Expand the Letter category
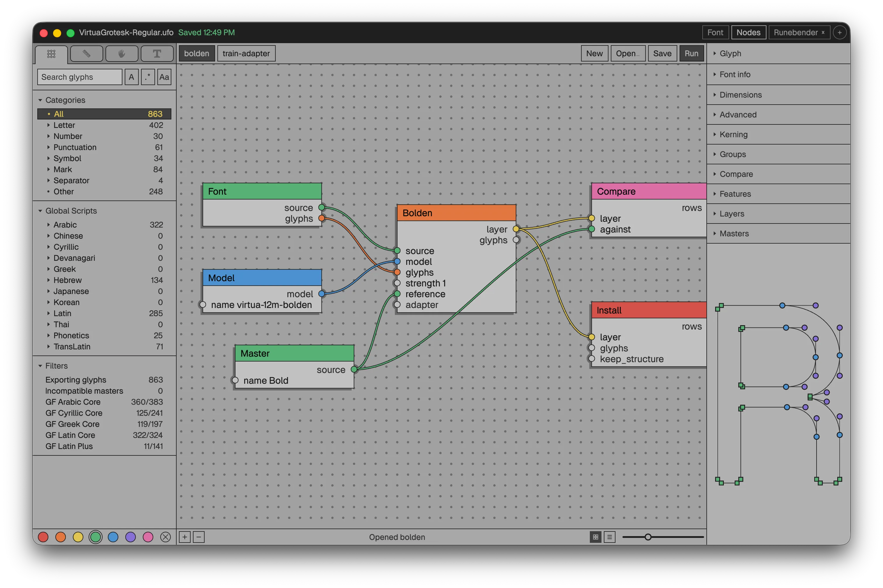The width and height of the screenshot is (883, 588). point(48,125)
